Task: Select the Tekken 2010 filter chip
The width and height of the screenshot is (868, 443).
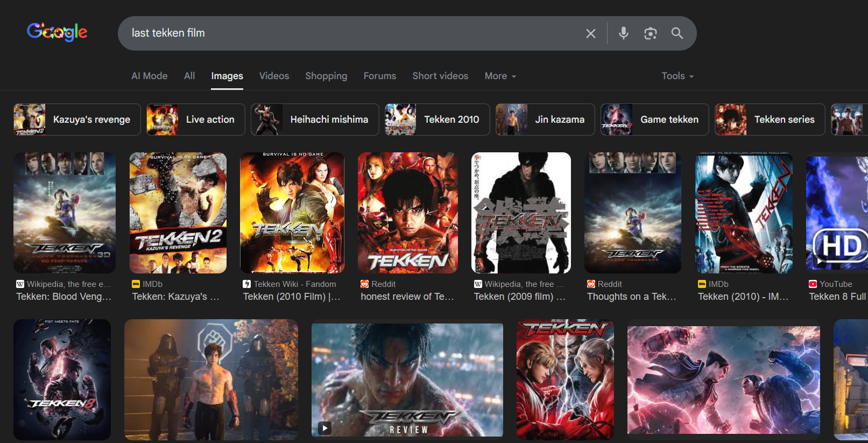Action: (x=437, y=119)
